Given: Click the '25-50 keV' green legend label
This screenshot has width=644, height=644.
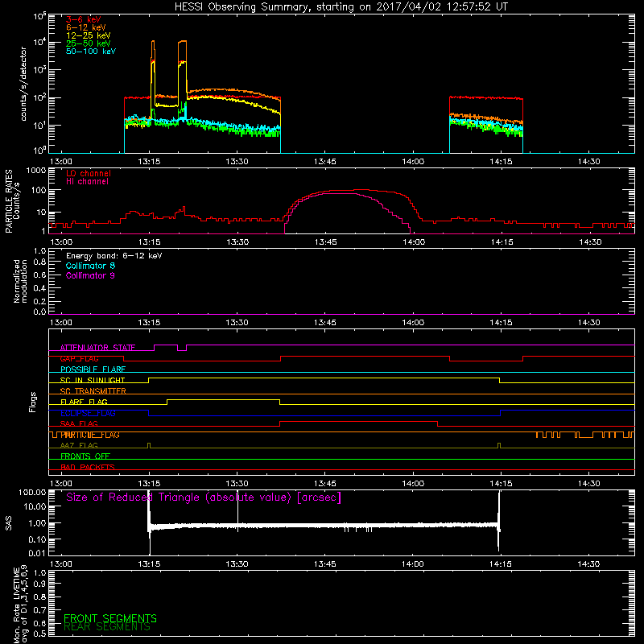Looking at the screenshot, I should click(89, 43).
